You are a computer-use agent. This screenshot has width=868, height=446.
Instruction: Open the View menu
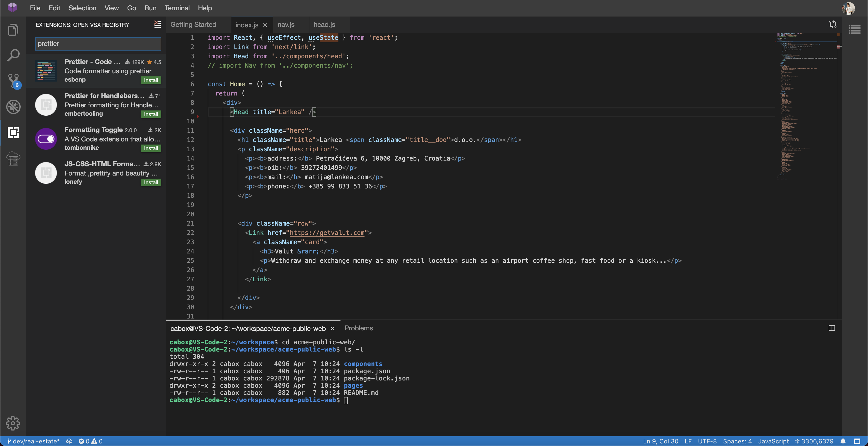[112, 8]
